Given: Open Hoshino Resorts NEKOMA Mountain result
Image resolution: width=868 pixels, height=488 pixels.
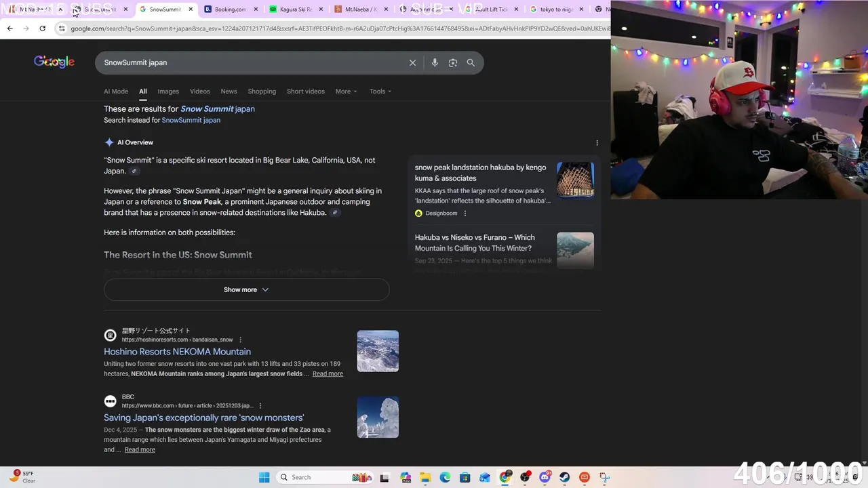Looking at the screenshot, I should (x=177, y=352).
